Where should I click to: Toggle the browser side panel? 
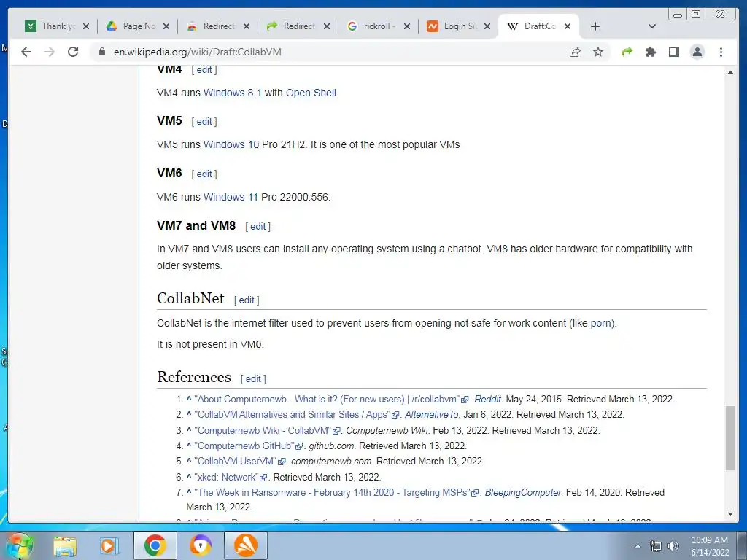tap(673, 52)
